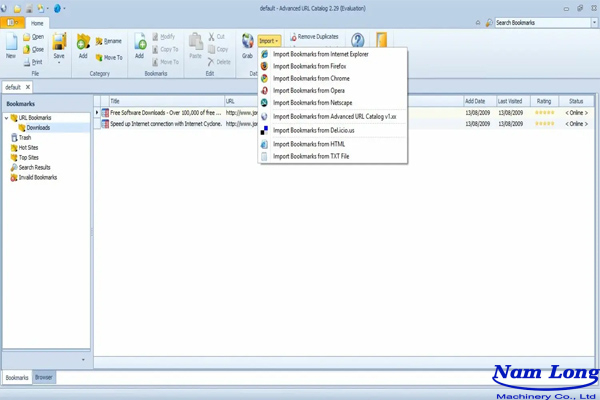Choose Import Bookmarks from HTML
Viewport: 600px width, 400px height.
point(308,144)
